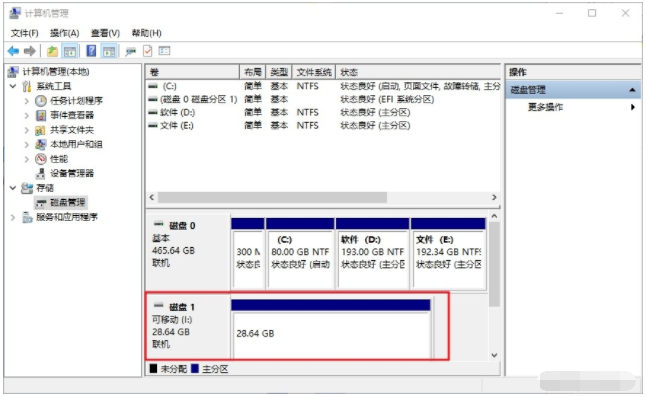Click the blue 主分区 legend swatch
The image size is (646, 397).
click(x=195, y=369)
